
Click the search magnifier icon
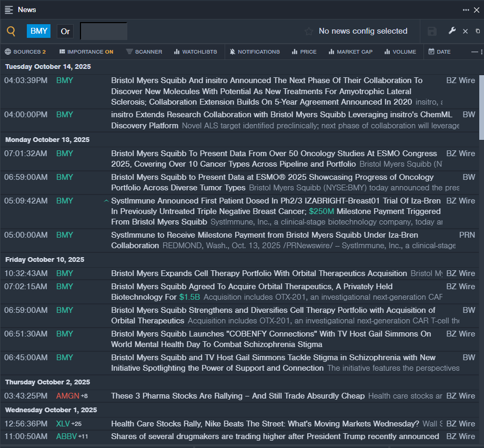[x=11, y=32]
